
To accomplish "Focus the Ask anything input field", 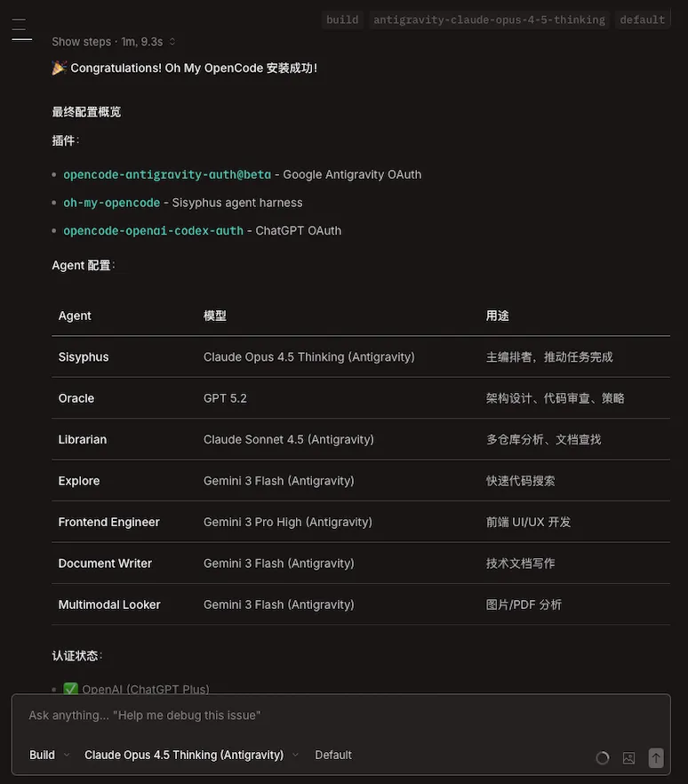I will [338, 716].
